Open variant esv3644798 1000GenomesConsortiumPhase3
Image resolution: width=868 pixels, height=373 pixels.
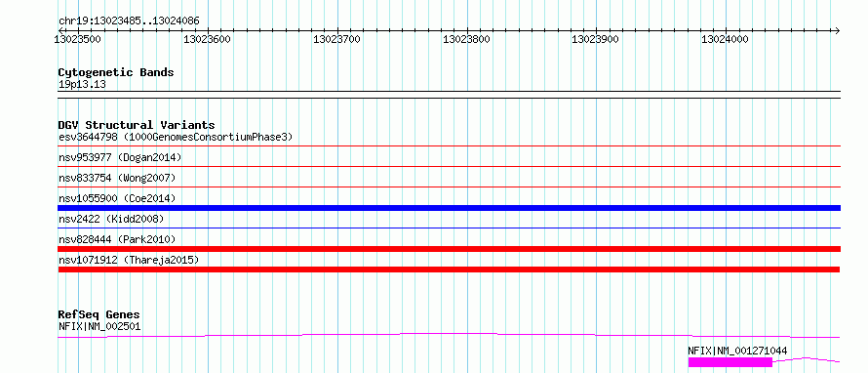click(176, 137)
